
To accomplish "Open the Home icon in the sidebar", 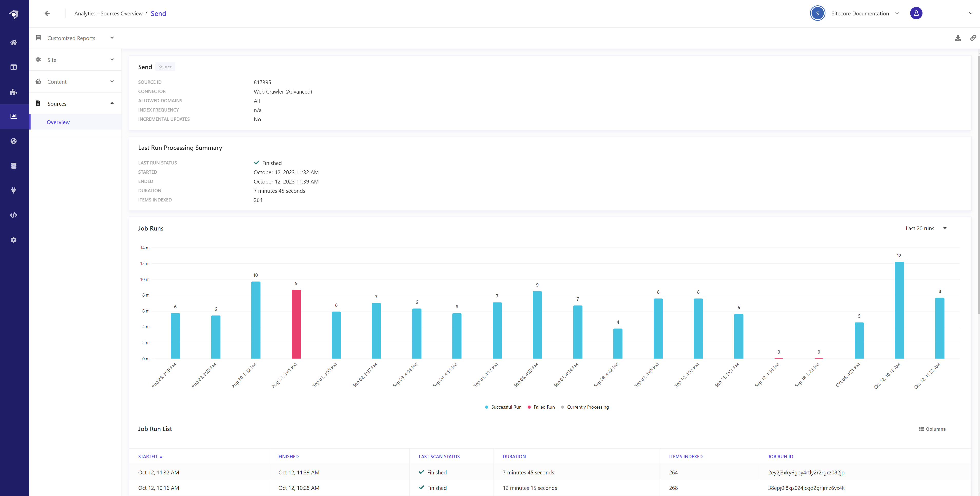I will coord(14,42).
